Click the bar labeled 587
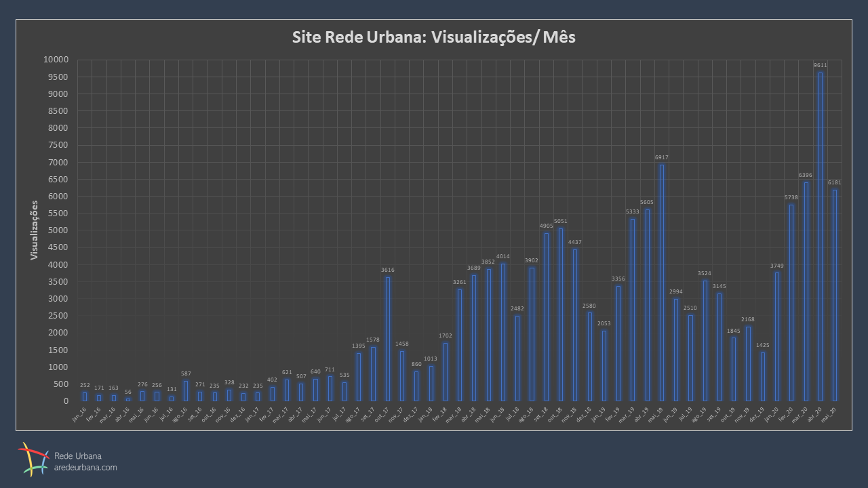 tap(186, 391)
